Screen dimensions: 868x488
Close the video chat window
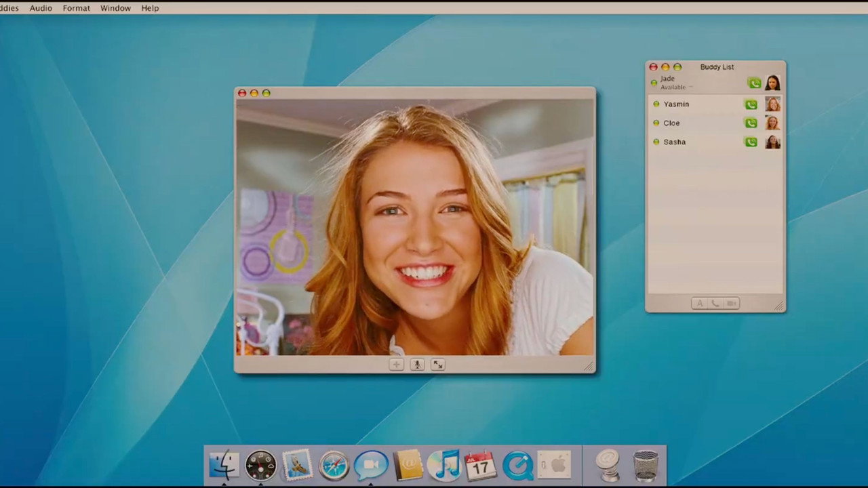pyautogui.click(x=242, y=94)
